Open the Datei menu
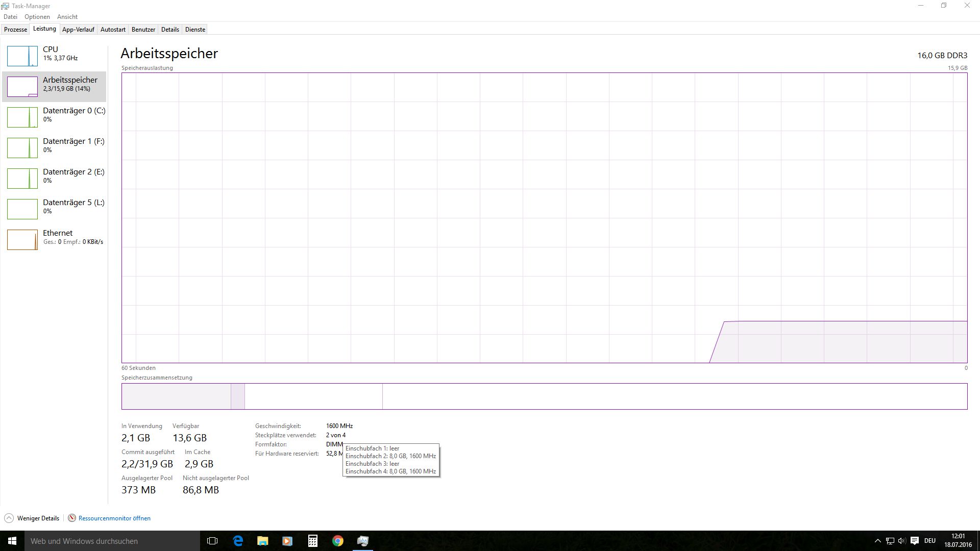This screenshot has height=551, width=980. pos(10,17)
